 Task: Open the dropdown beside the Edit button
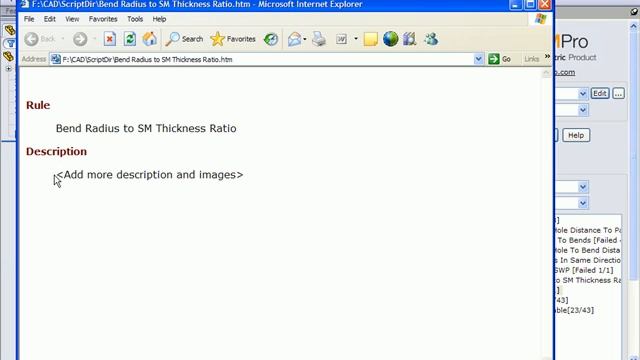point(582,94)
